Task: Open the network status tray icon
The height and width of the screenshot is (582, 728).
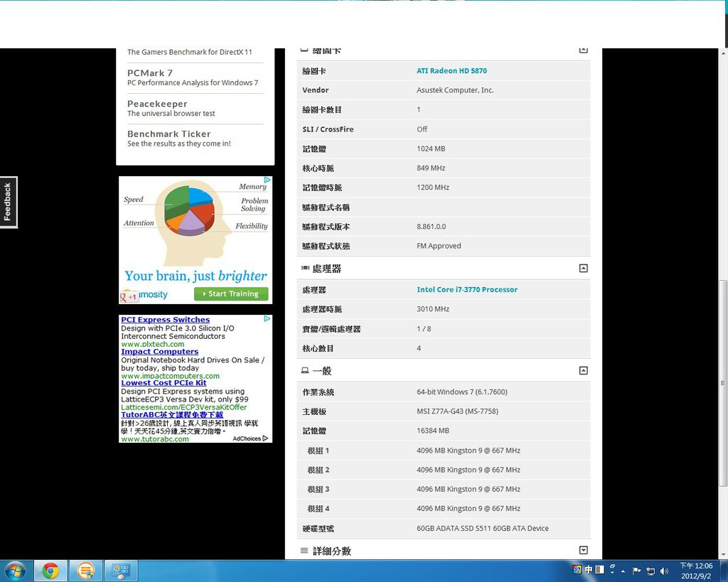Action: [x=651, y=571]
